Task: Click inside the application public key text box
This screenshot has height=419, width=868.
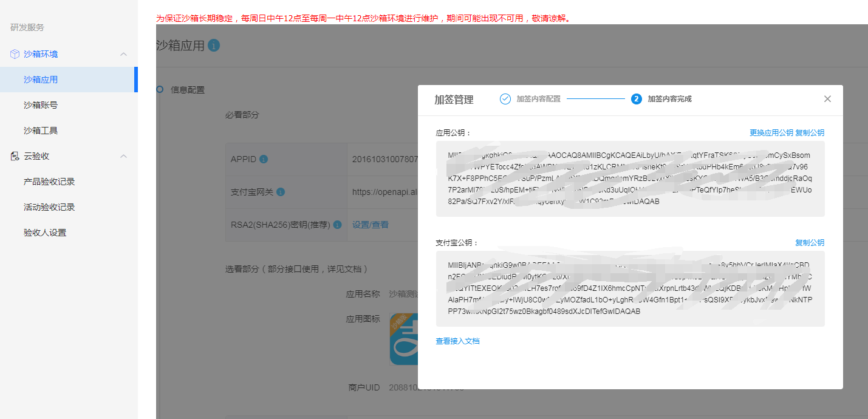Action: (630, 179)
